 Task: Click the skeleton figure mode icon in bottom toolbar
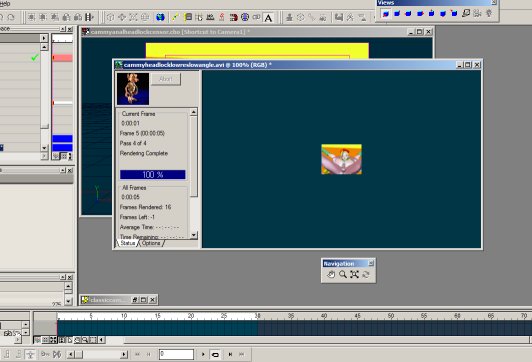pos(30,355)
